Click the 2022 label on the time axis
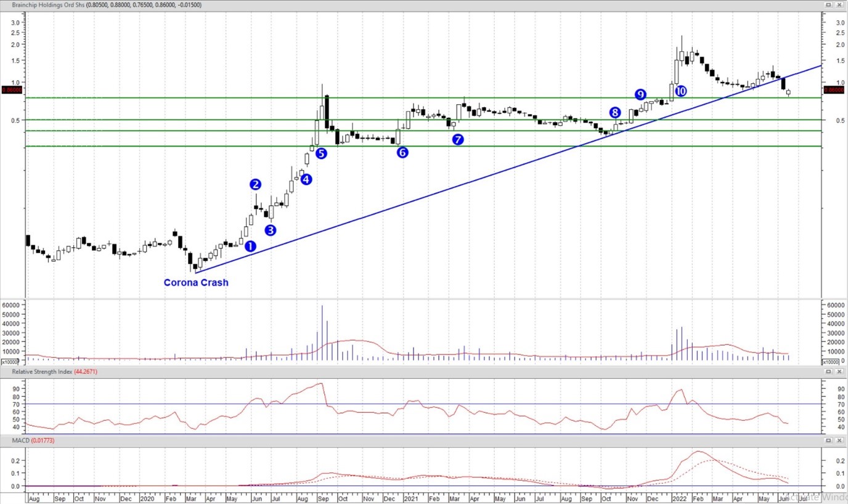This screenshot has width=848, height=504. click(x=679, y=498)
